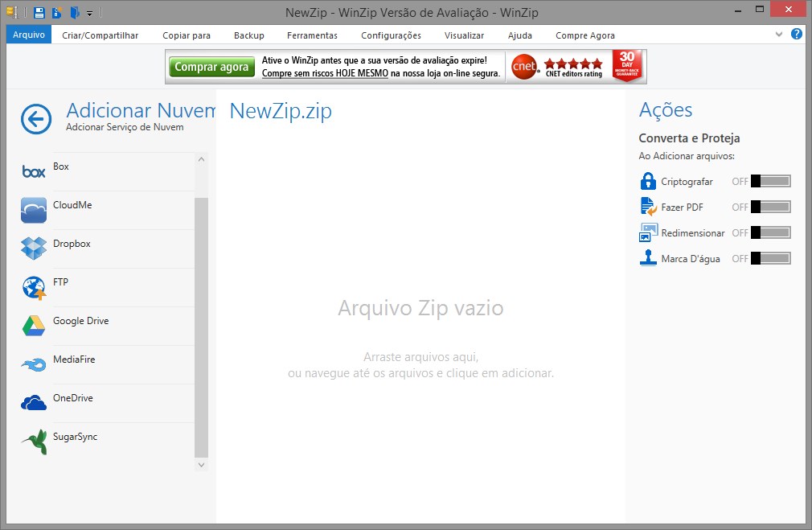Viewport: 812px width, 530px height.
Task: Click the Redimensionar label text
Action: coord(693,233)
